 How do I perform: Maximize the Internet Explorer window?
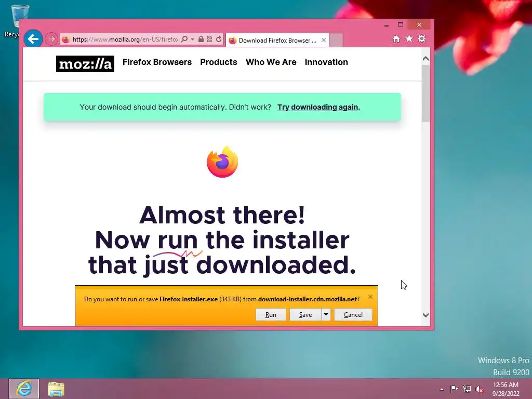coord(401,25)
